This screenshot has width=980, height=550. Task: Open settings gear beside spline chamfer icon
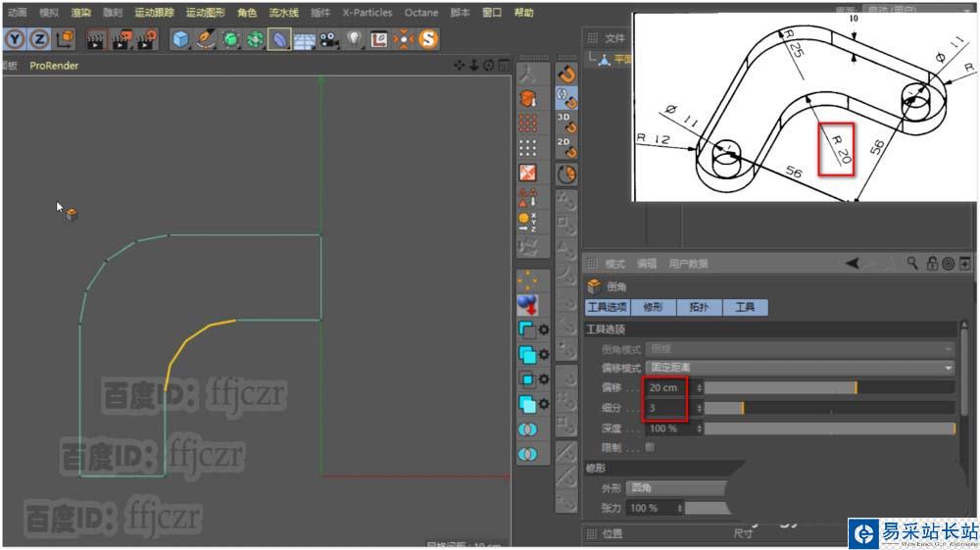[544, 330]
